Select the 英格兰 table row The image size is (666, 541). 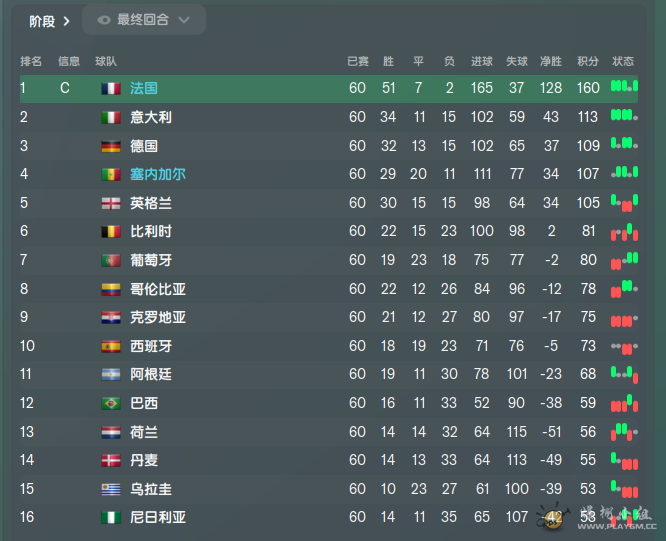tap(329, 203)
